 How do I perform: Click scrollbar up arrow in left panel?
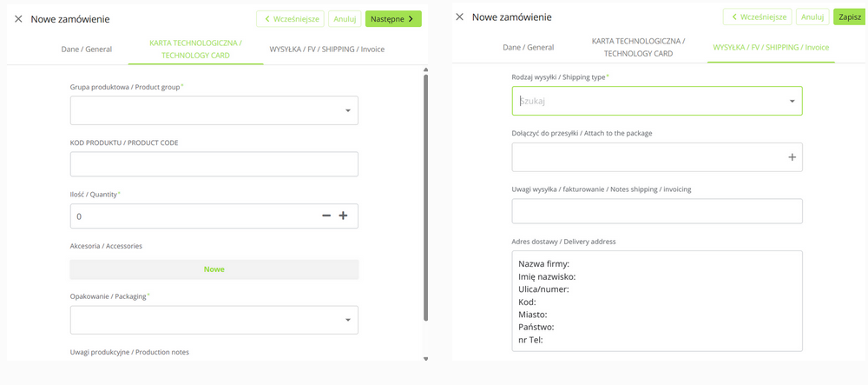click(x=425, y=70)
